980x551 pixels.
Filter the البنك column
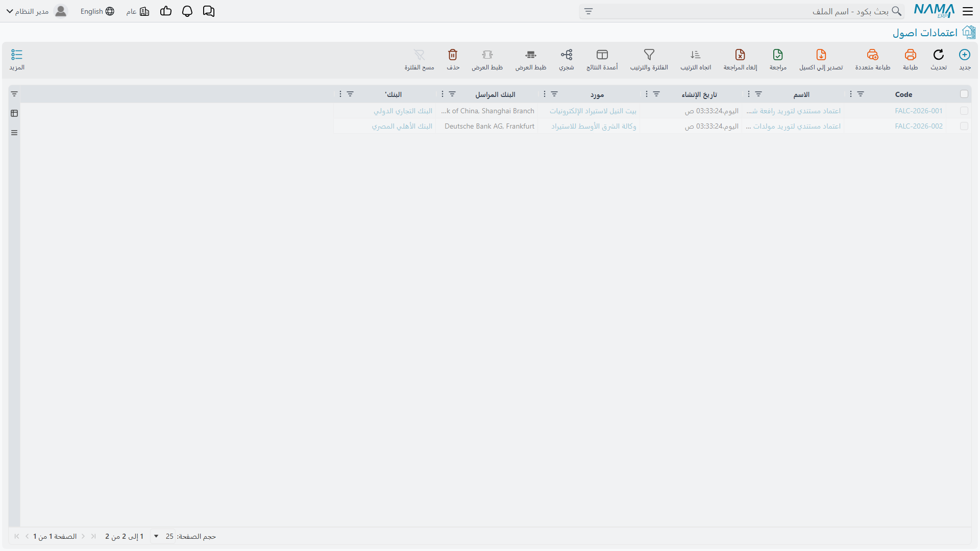pyautogui.click(x=350, y=94)
